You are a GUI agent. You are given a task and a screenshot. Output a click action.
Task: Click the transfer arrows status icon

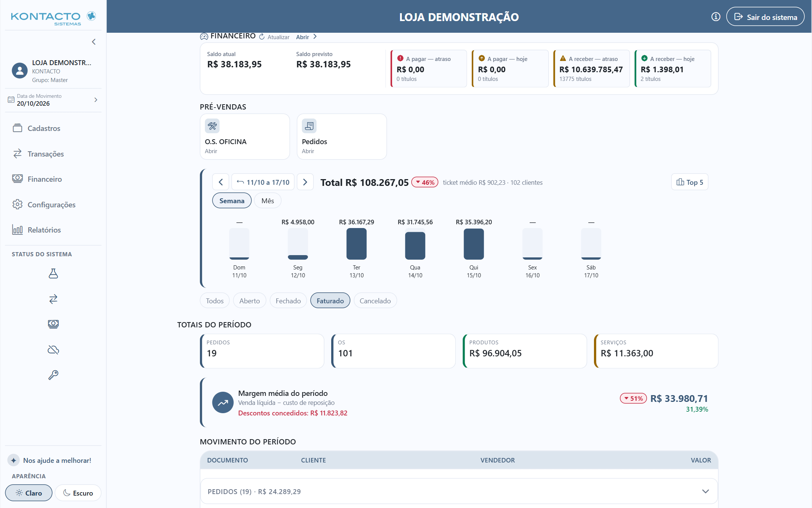pyautogui.click(x=53, y=299)
